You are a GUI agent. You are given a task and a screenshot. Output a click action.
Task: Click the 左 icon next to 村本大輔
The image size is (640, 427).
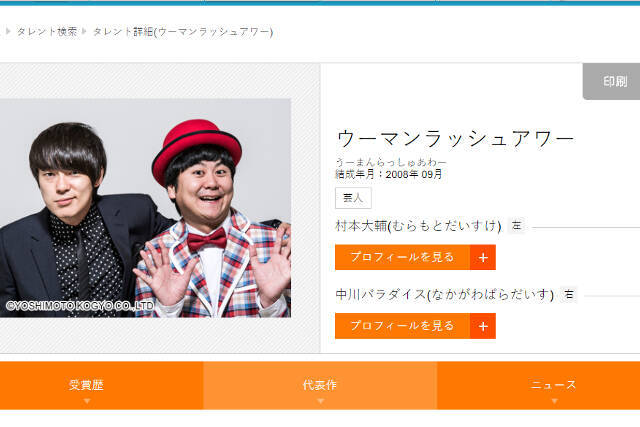click(x=517, y=225)
